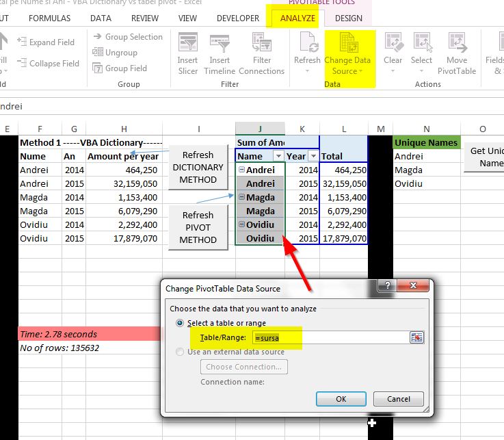Image resolution: width=504 pixels, height=440 pixels.
Task: Click Expand Field
Action: coord(46,42)
